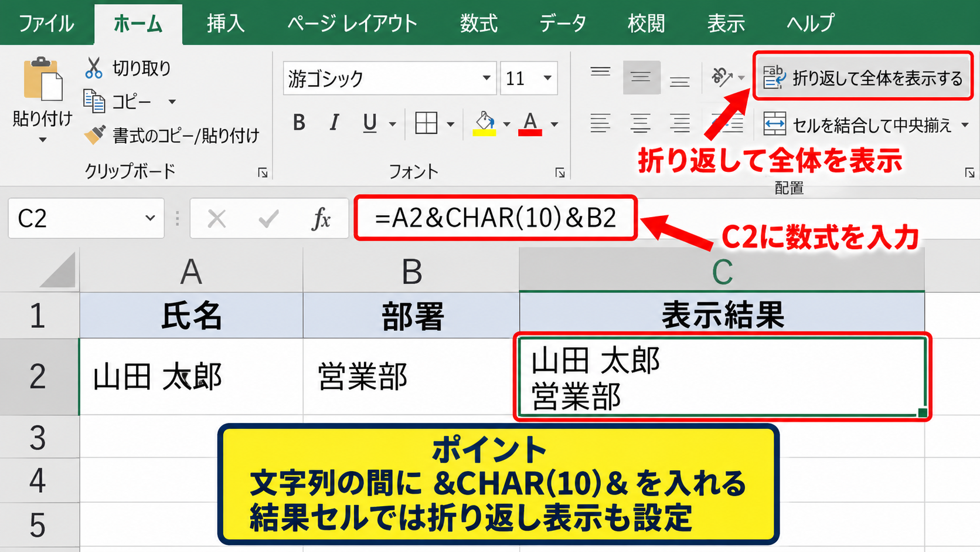
Task: Select cell containing 営業部 in column B
Action: (x=411, y=377)
